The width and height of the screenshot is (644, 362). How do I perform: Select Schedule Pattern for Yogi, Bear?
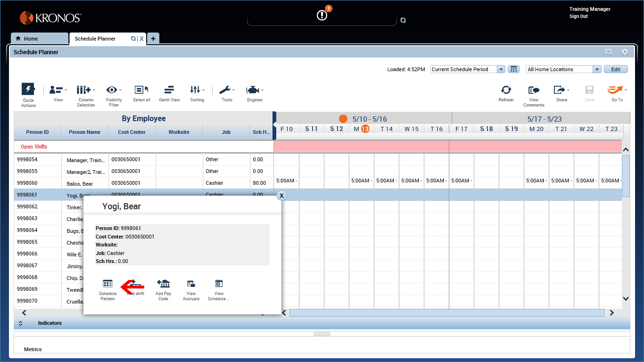(107, 288)
